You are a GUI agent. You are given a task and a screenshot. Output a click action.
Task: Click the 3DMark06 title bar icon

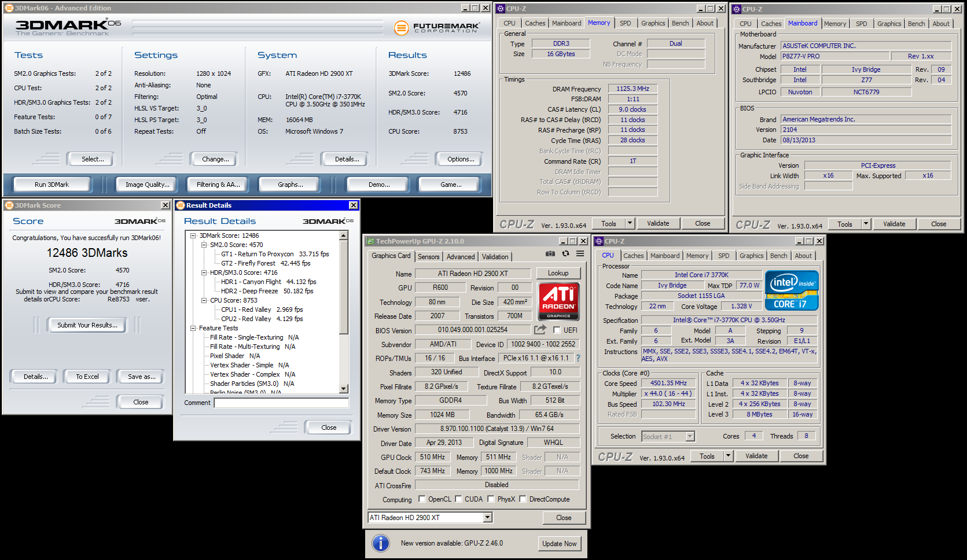point(9,8)
